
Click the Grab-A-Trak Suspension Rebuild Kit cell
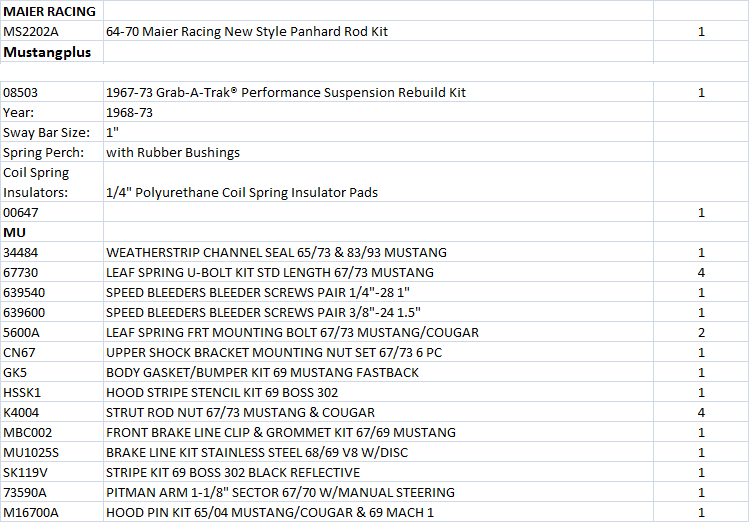pyautogui.click(x=378, y=92)
